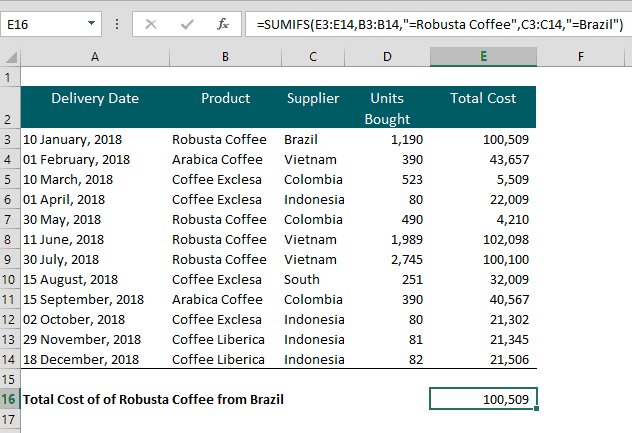Viewport: 632px width, 433px height.
Task: Select column E header
Action: tap(483, 57)
